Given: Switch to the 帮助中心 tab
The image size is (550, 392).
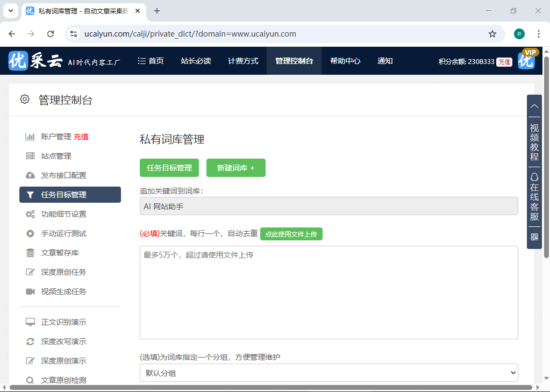Looking at the screenshot, I should (x=345, y=61).
